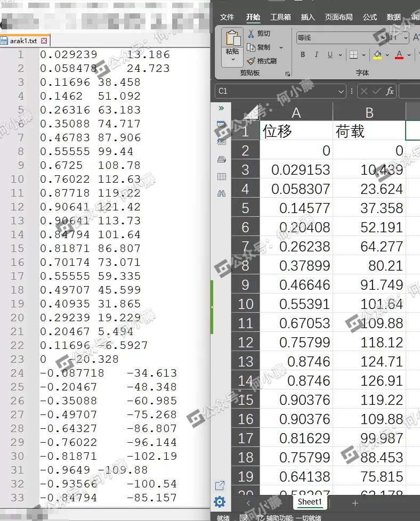Close the arak1.txt editor tab
Screen dimensions: 420x521
(44, 40)
